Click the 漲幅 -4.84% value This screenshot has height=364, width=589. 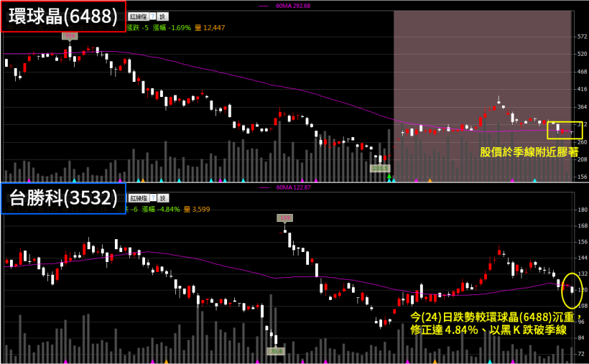tap(161, 209)
